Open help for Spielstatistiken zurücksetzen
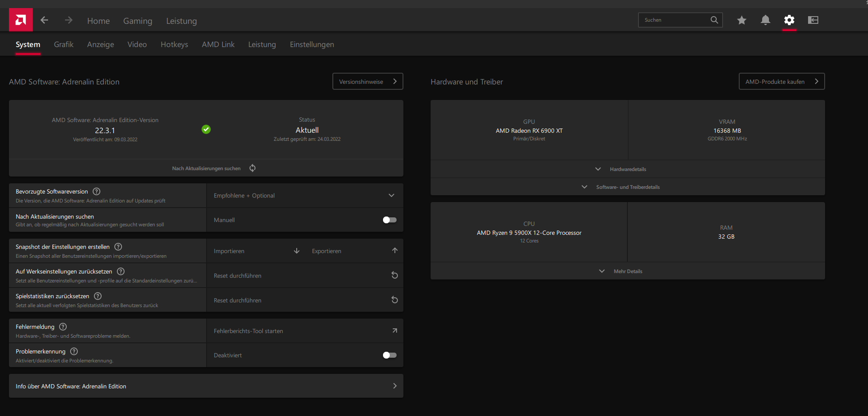The image size is (868, 416). [98, 296]
